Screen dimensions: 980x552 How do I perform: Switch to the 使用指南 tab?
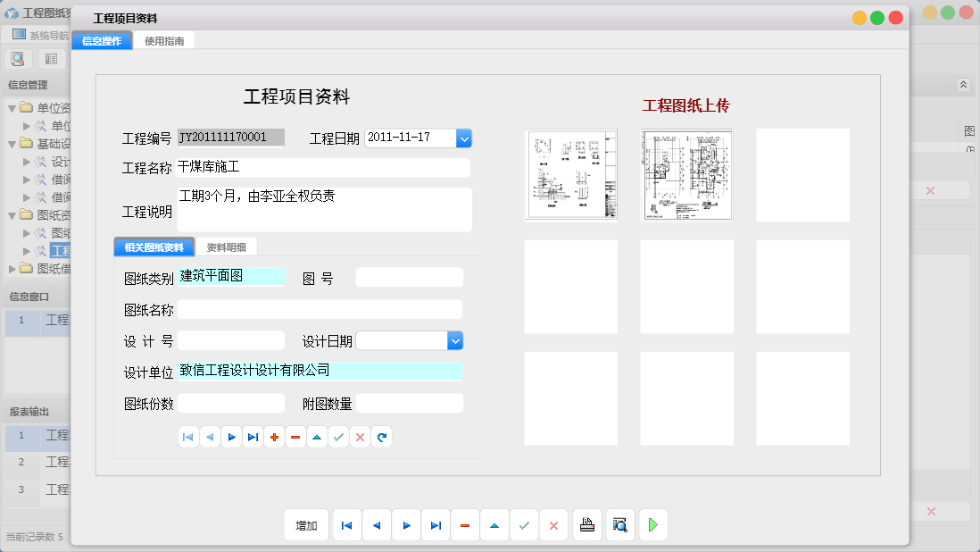click(164, 39)
